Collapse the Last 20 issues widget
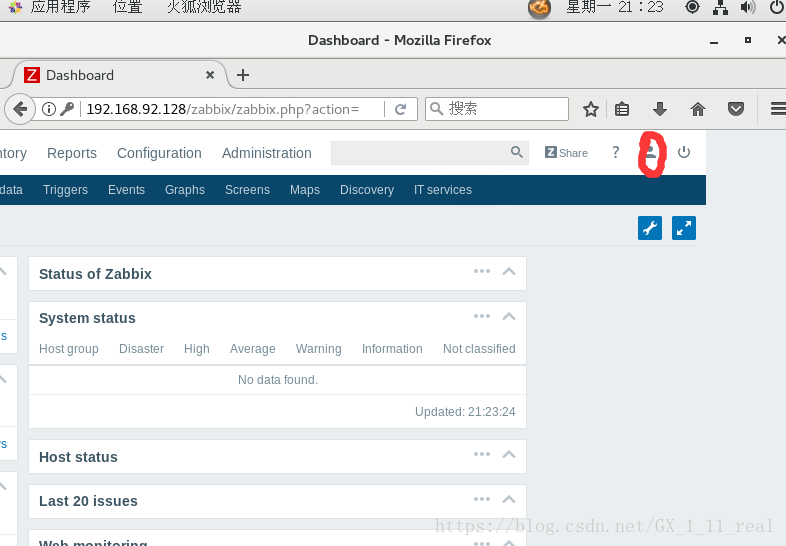The image size is (786, 546). tap(509, 499)
